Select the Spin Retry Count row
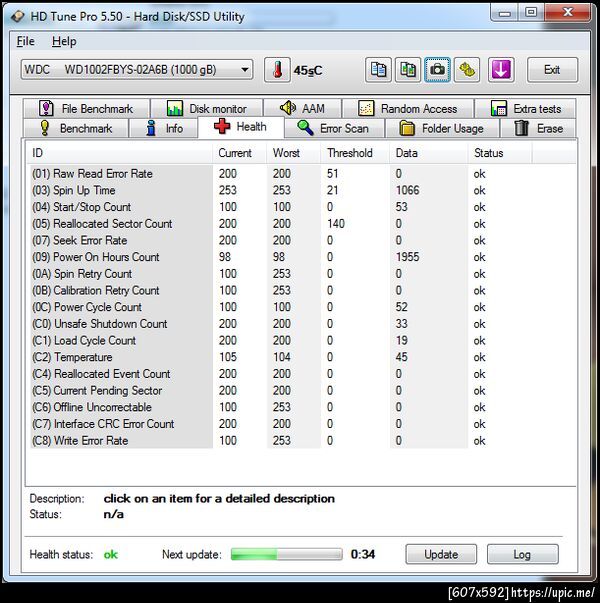Screen dimensions: 600x603 302,274
